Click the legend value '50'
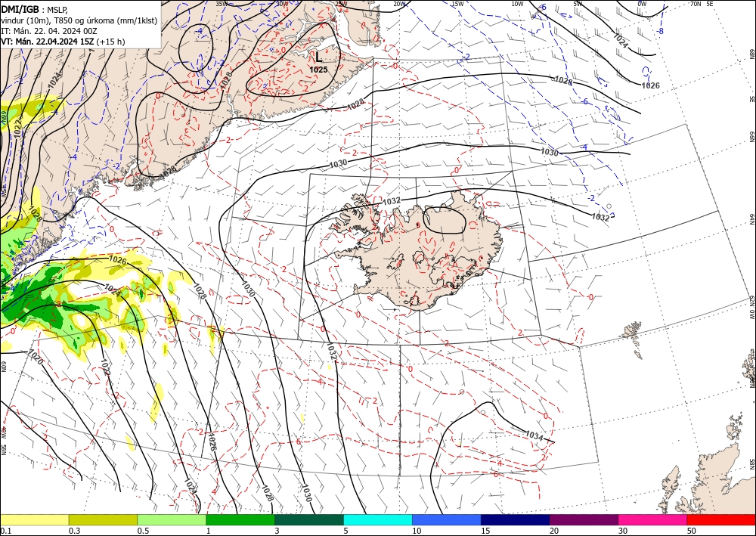 [692, 531]
